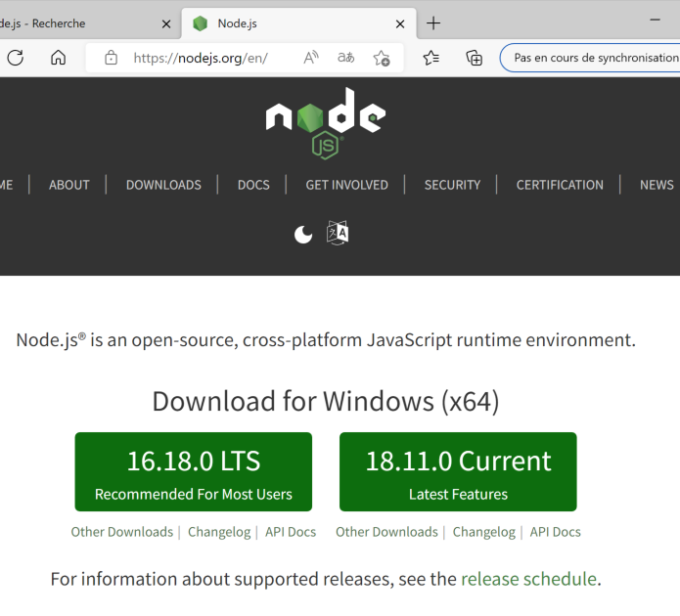Toggle dark mode with the moon icon

pyautogui.click(x=303, y=235)
